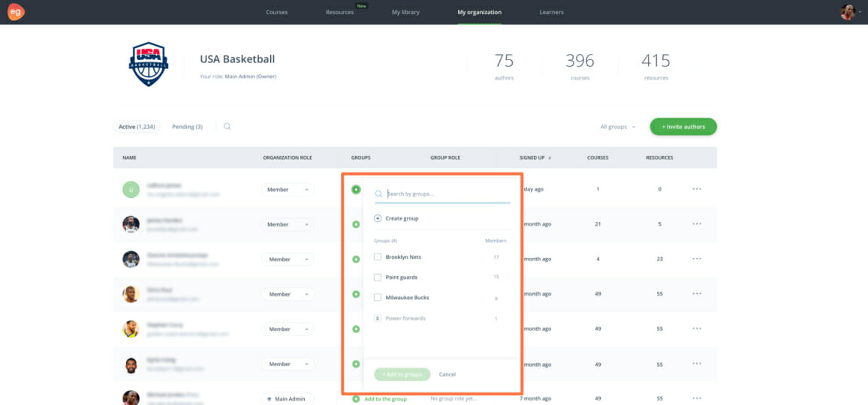
Task: Click the Name column header
Action: tap(129, 157)
